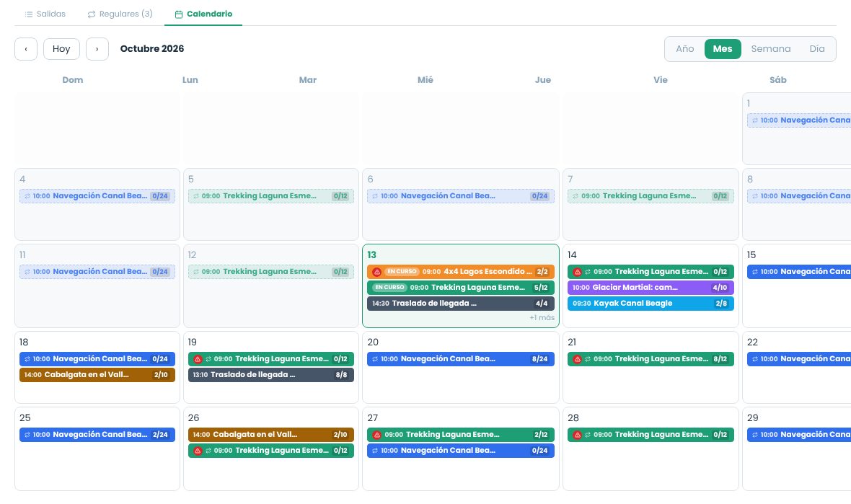Open tentative Trekking Laguna event on day 7
Screen dimensions: 851x504
pos(651,196)
